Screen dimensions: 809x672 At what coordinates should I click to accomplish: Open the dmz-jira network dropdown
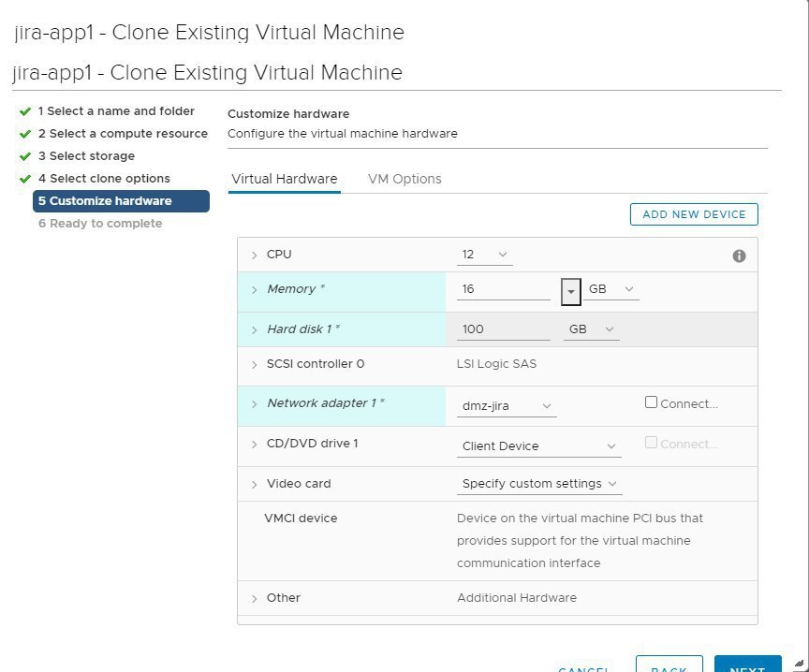pyautogui.click(x=507, y=406)
